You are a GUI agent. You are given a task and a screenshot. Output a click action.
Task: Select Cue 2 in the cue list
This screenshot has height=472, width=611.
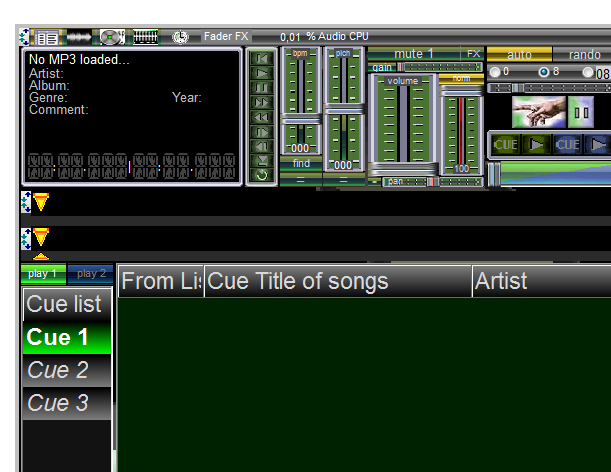pyautogui.click(x=67, y=370)
